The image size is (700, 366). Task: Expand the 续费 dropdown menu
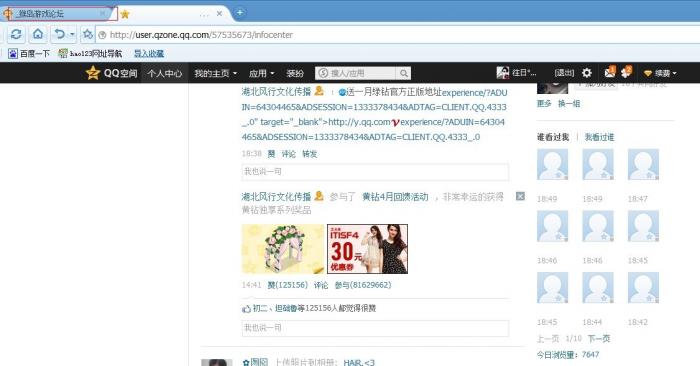(666, 73)
